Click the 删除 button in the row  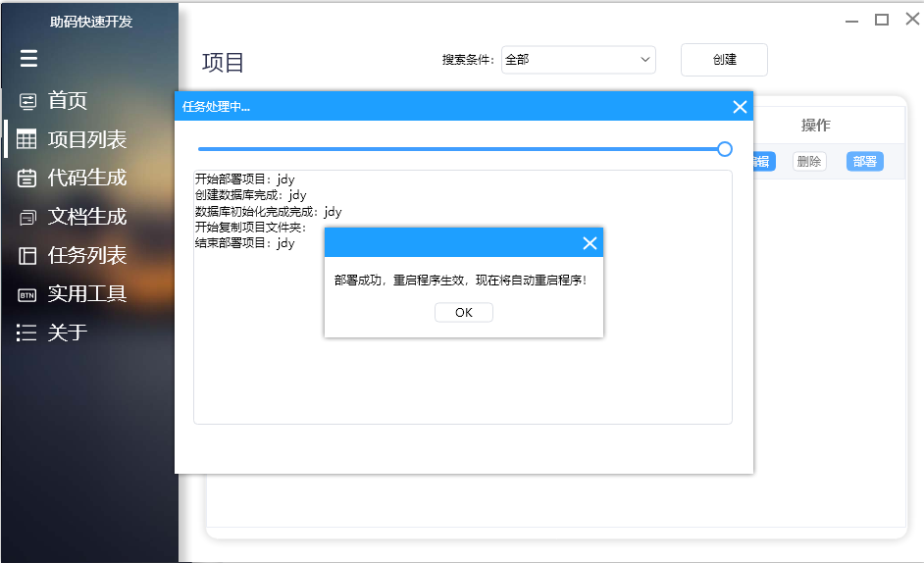click(x=809, y=162)
